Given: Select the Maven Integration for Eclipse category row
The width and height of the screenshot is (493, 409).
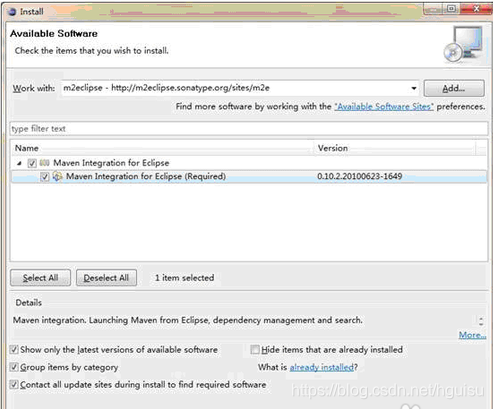Looking at the screenshot, I should (x=249, y=163).
